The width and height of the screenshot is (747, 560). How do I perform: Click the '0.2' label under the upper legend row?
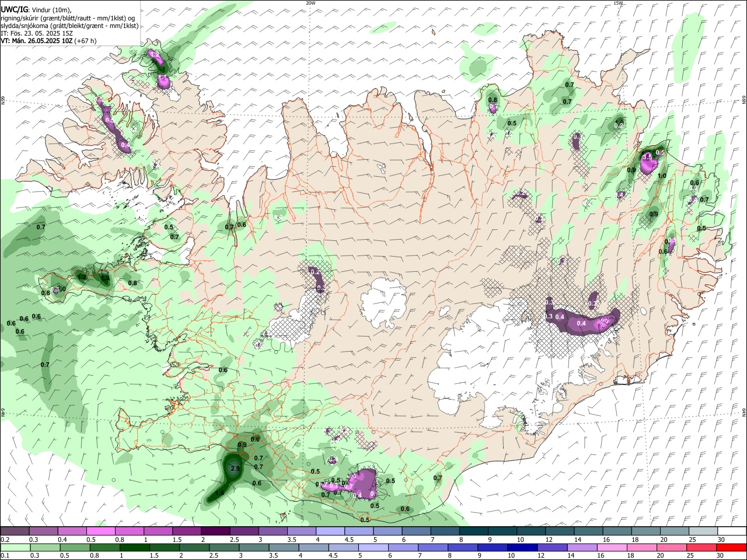pyautogui.click(x=4, y=540)
